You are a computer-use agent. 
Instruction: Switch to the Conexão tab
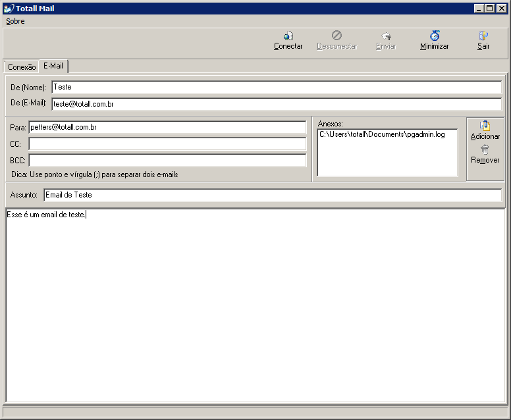[22, 66]
